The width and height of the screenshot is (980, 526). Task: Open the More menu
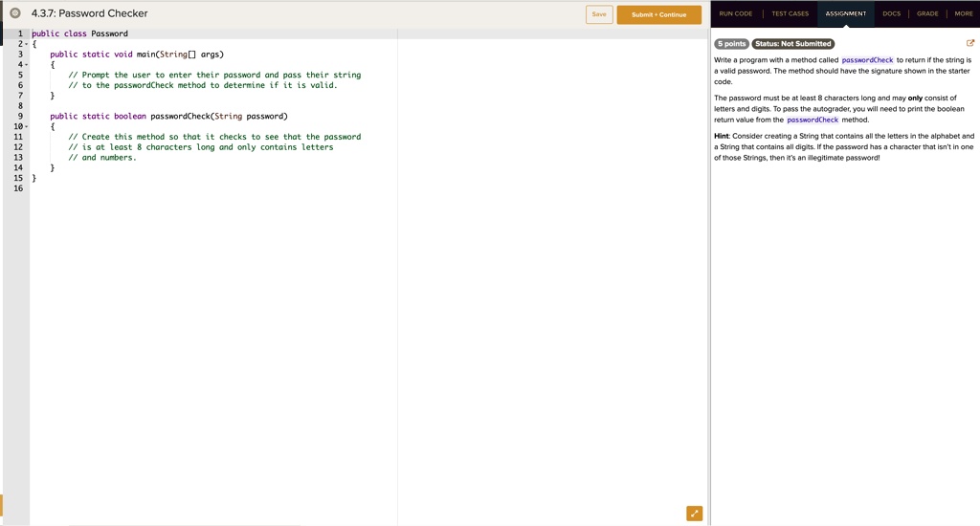(x=963, y=14)
